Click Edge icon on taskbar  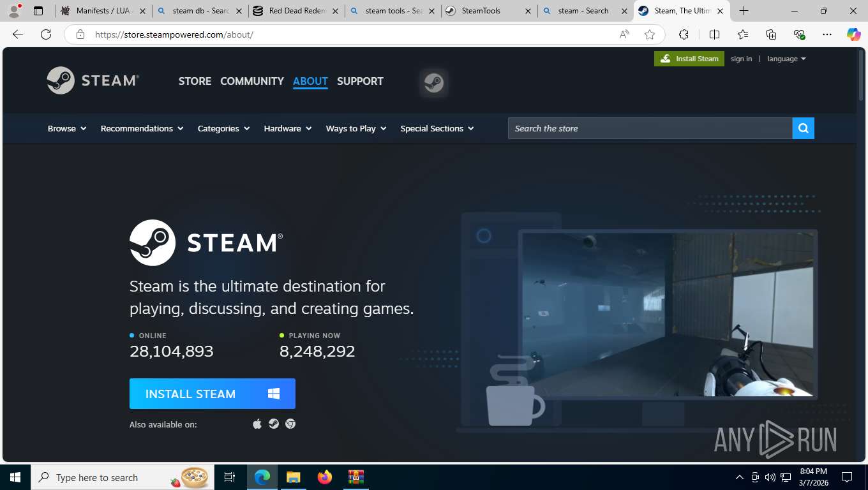[262, 477]
